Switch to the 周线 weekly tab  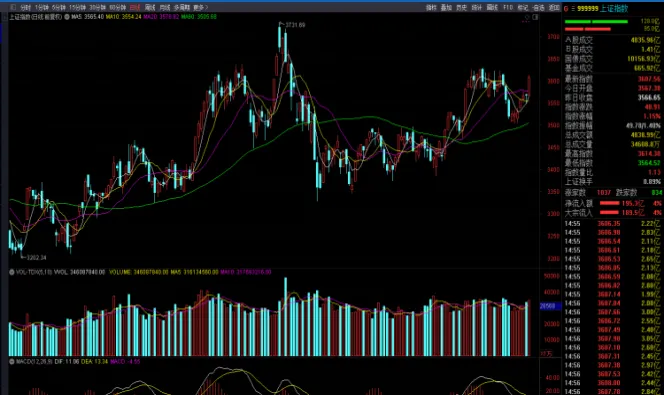(150, 8)
